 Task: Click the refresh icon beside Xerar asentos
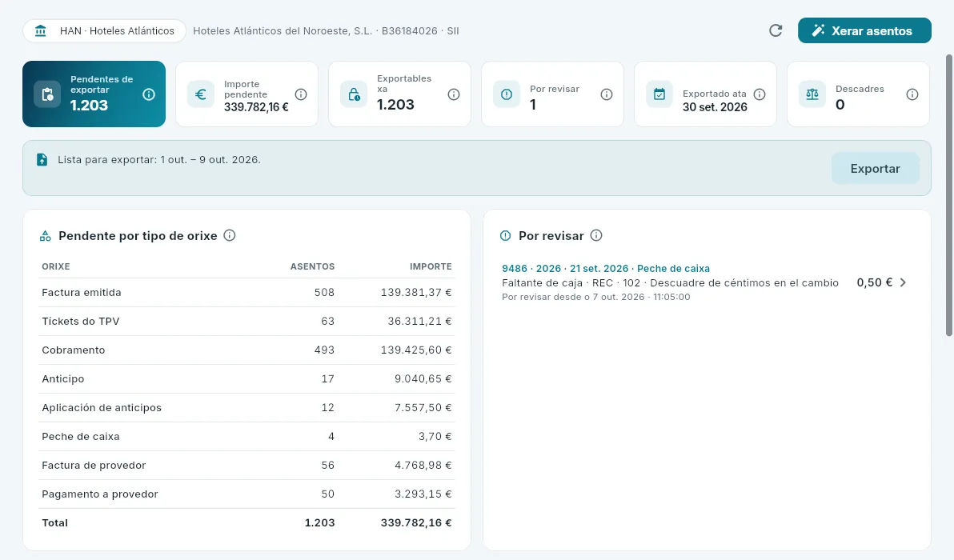coord(775,30)
